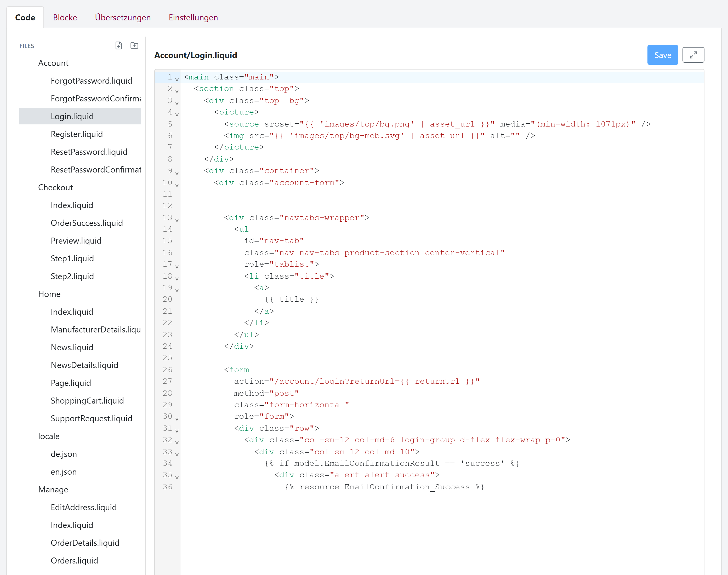Click the '{{ title }}' code on line 20
728x575 pixels.
tap(291, 299)
